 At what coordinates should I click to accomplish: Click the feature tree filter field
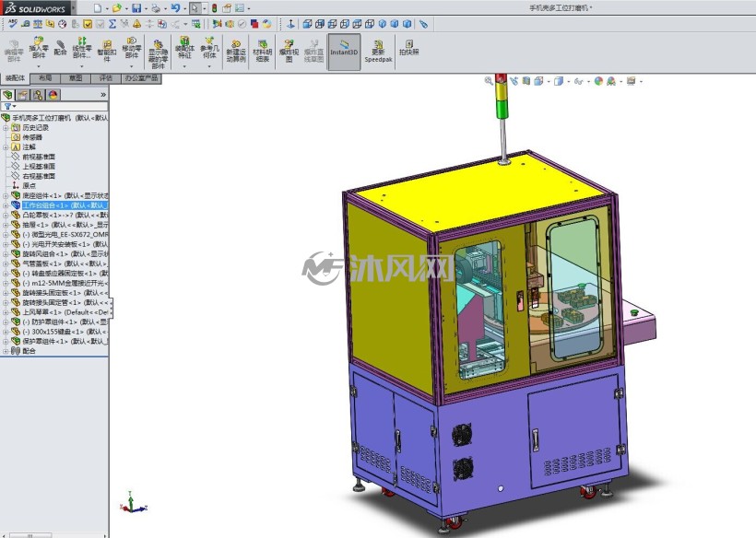(54, 107)
